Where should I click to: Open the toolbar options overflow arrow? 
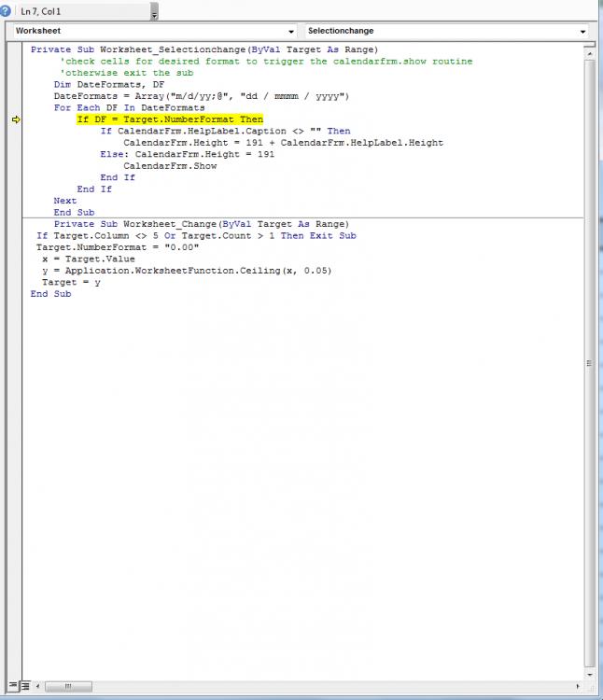[x=154, y=11]
